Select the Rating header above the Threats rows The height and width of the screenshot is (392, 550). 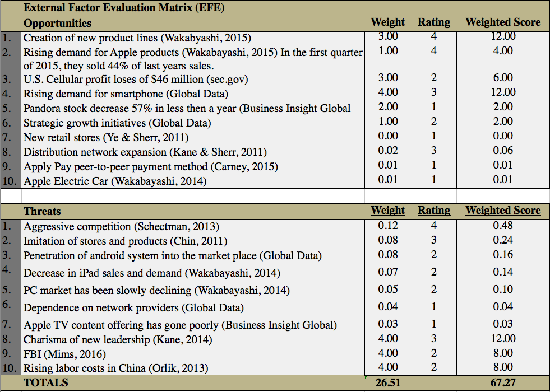433,211
